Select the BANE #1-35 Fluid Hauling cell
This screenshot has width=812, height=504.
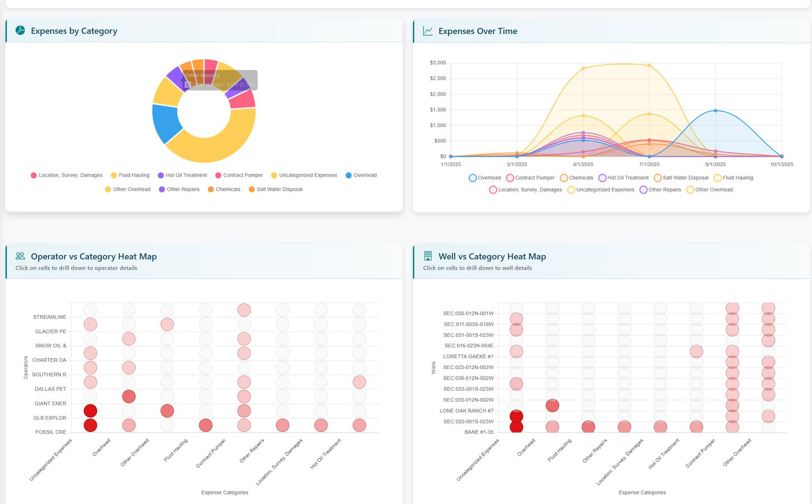(588, 427)
